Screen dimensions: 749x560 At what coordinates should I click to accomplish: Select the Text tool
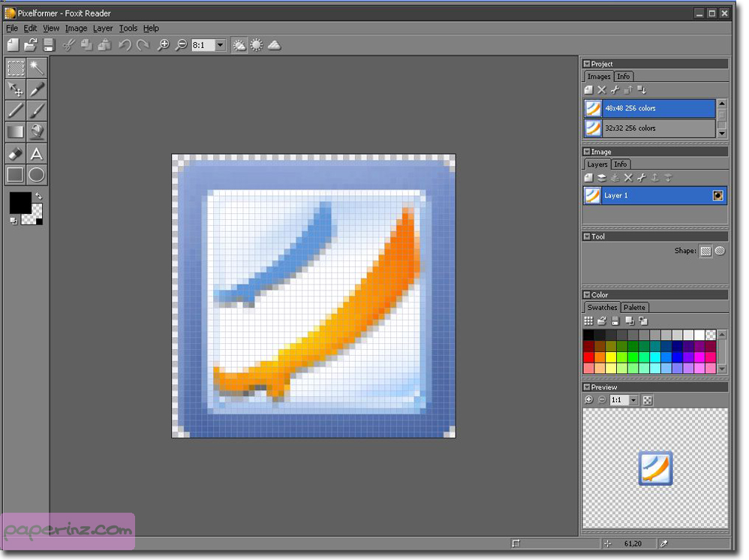[x=36, y=153]
